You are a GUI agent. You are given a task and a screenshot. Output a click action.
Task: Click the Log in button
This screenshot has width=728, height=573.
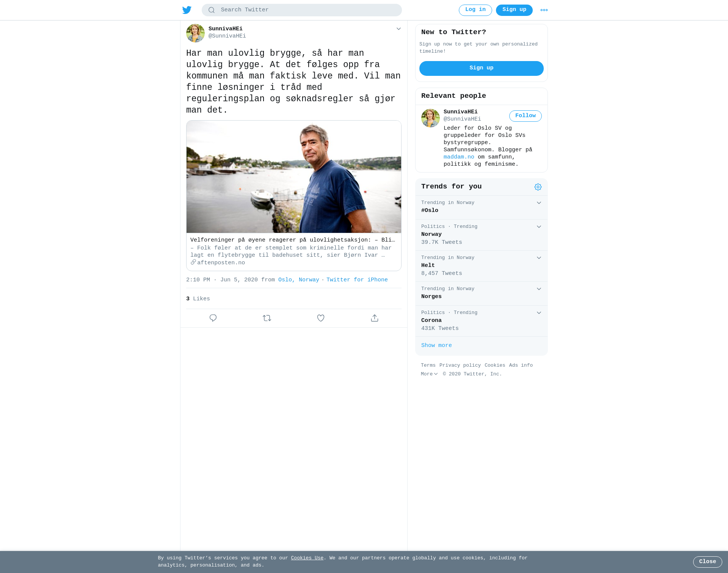coord(475,10)
